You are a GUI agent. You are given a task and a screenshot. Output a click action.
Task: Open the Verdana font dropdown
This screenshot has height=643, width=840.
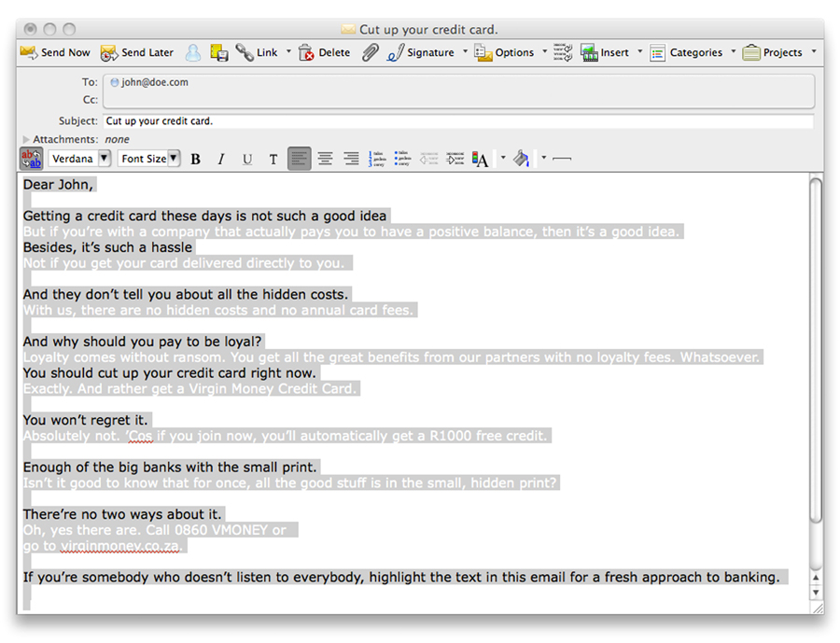80,159
